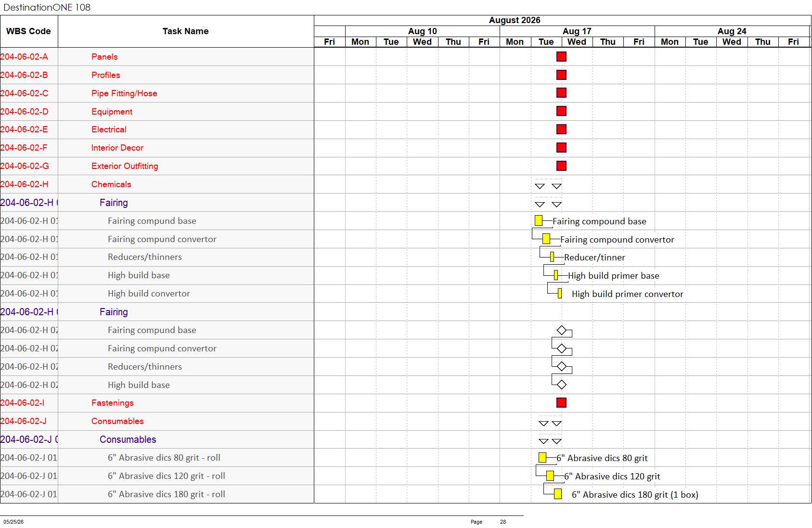This screenshot has width=812, height=528.
Task: Select the yellow Reducer/tinner task bar
Action: point(552,257)
